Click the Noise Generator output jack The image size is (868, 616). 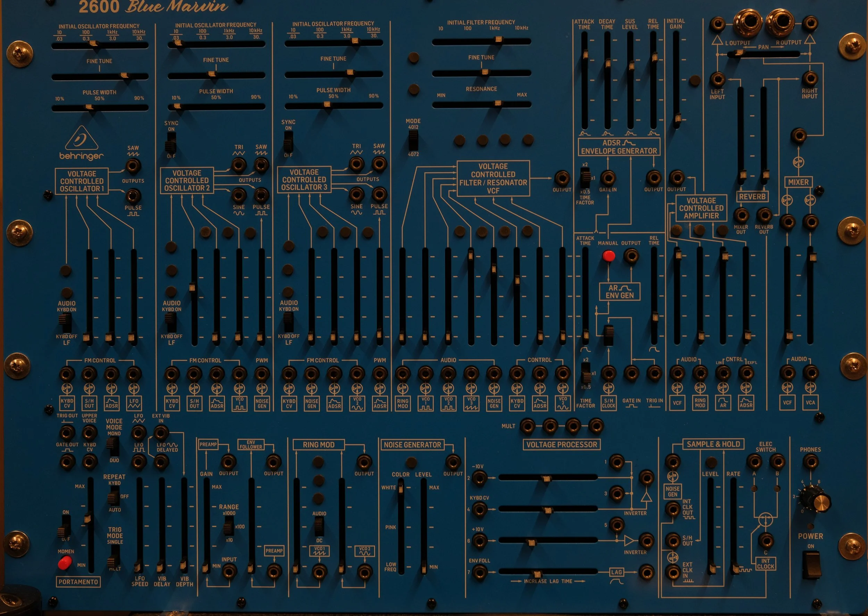coord(453,461)
